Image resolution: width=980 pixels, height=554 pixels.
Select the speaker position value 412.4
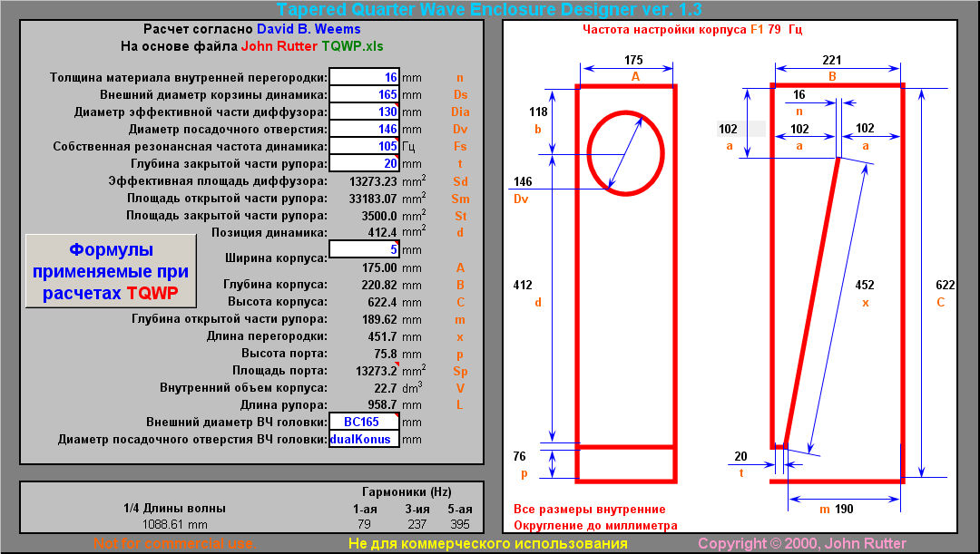pyautogui.click(x=382, y=232)
